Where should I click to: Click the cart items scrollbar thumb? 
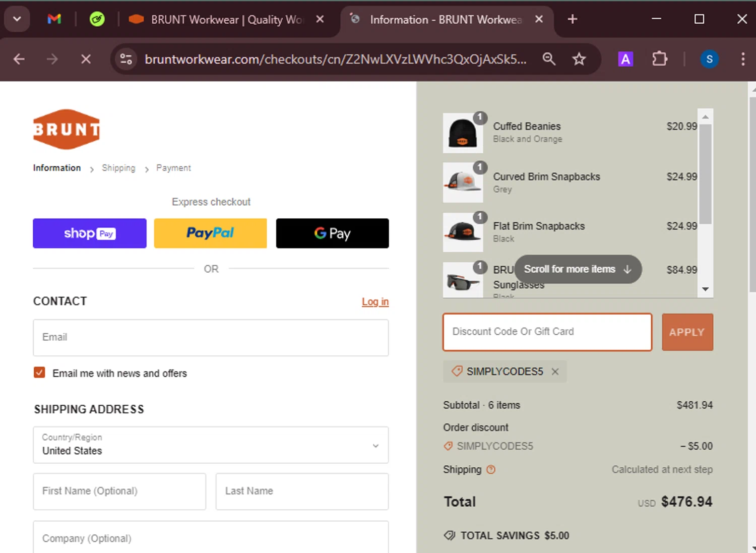[706, 174]
